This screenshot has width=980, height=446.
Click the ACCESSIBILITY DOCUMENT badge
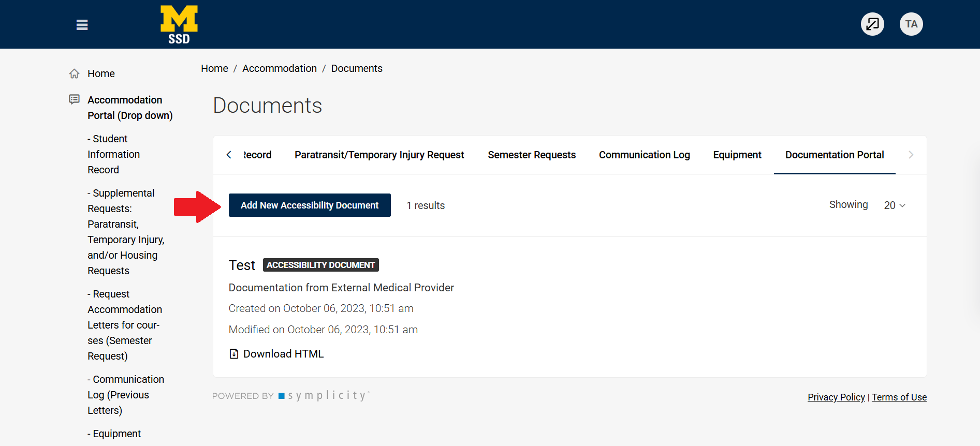tap(321, 265)
